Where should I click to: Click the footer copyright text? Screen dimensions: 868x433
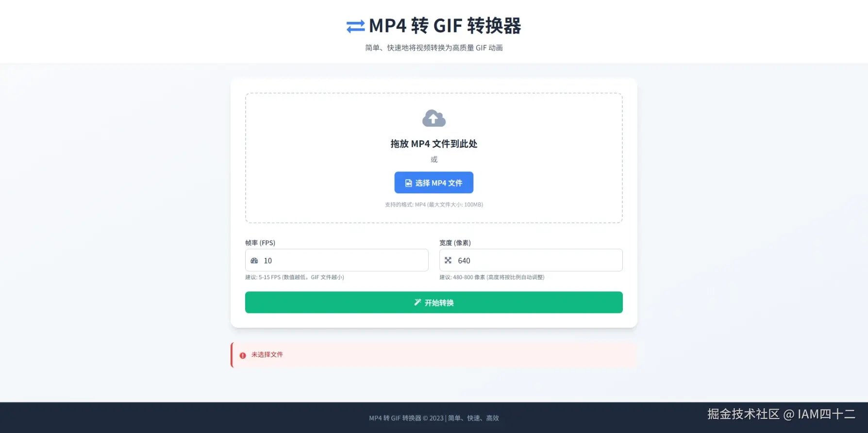[434, 418]
